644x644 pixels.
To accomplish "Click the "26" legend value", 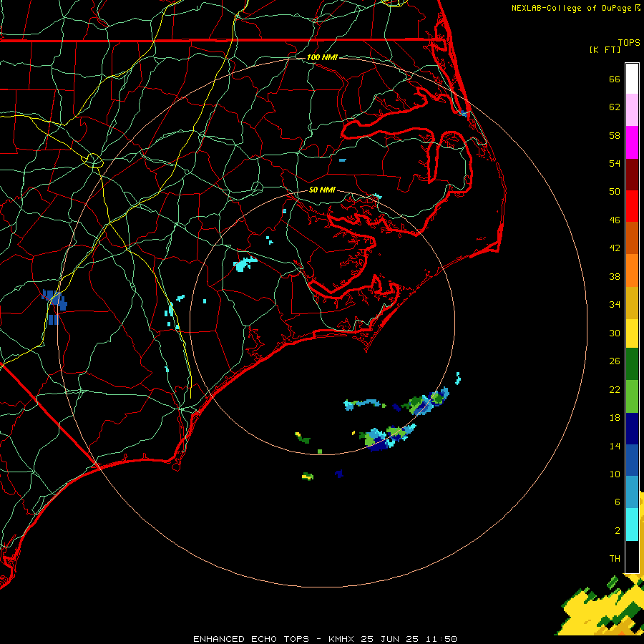I will point(615,361).
